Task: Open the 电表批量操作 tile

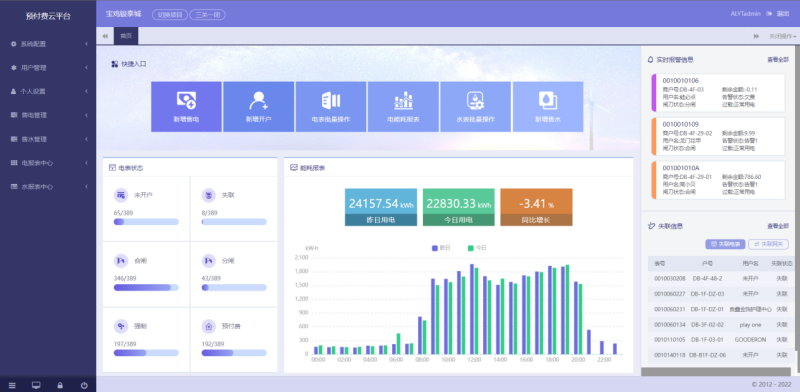Action: click(331, 107)
